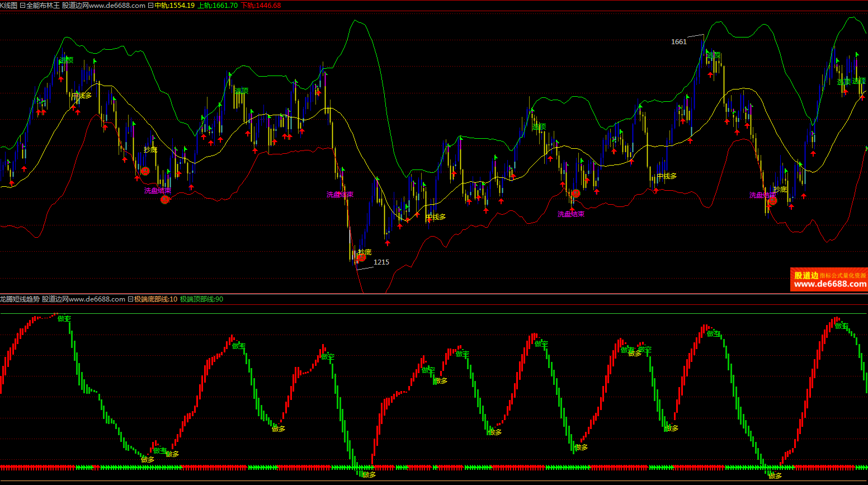Click the 1661 high price label
This screenshot has width=868, height=485.
(678, 42)
